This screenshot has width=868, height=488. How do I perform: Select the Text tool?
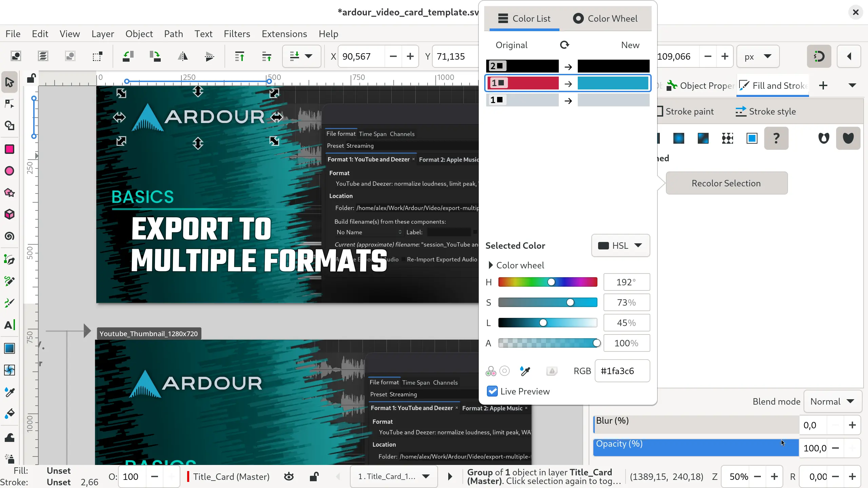[x=9, y=325]
